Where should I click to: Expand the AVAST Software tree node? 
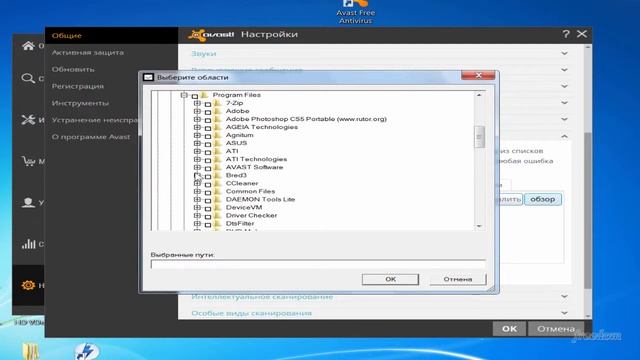tap(197, 167)
